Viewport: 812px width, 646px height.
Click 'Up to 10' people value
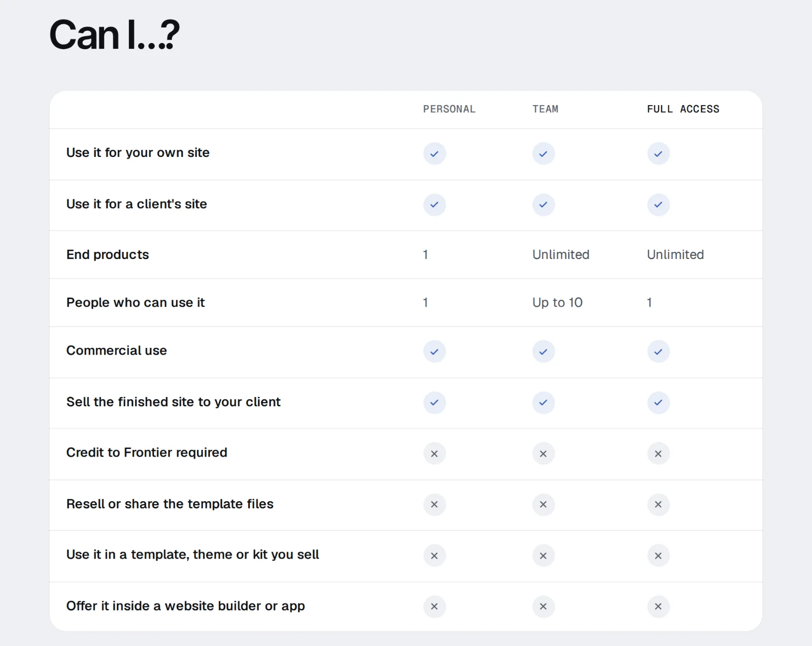click(557, 303)
